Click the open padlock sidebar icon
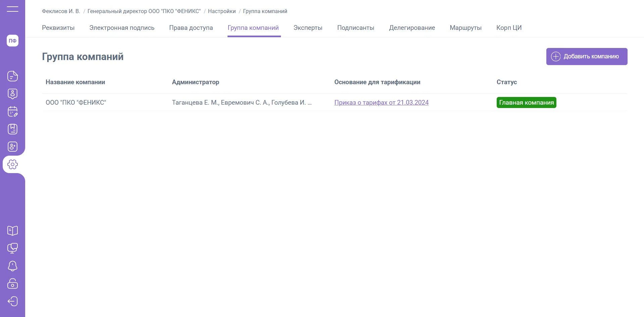 [12, 283]
